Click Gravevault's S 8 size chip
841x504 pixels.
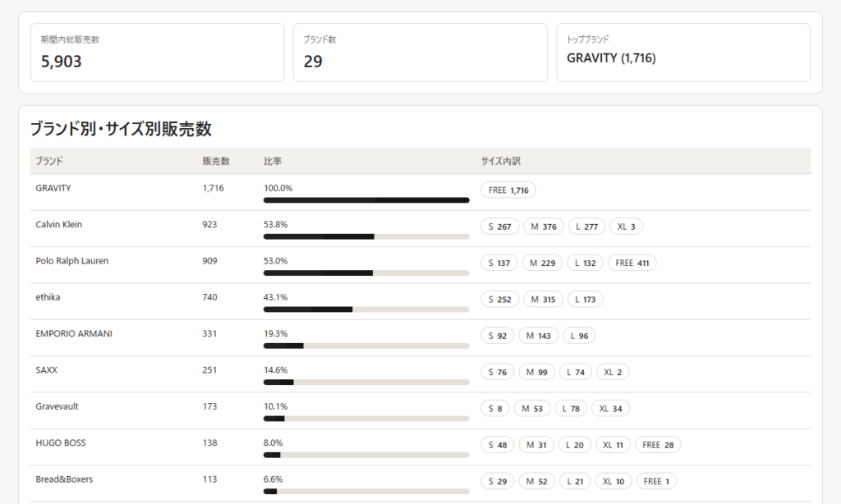pyautogui.click(x=495, y=409)
